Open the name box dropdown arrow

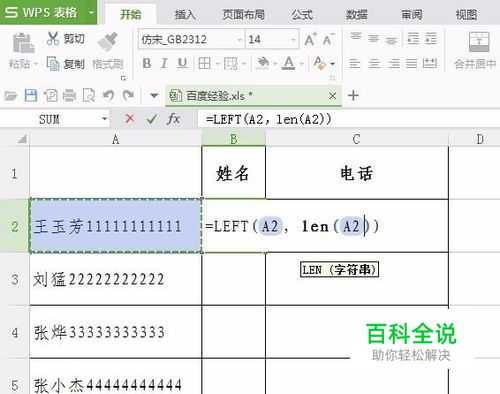pos(105,119)
